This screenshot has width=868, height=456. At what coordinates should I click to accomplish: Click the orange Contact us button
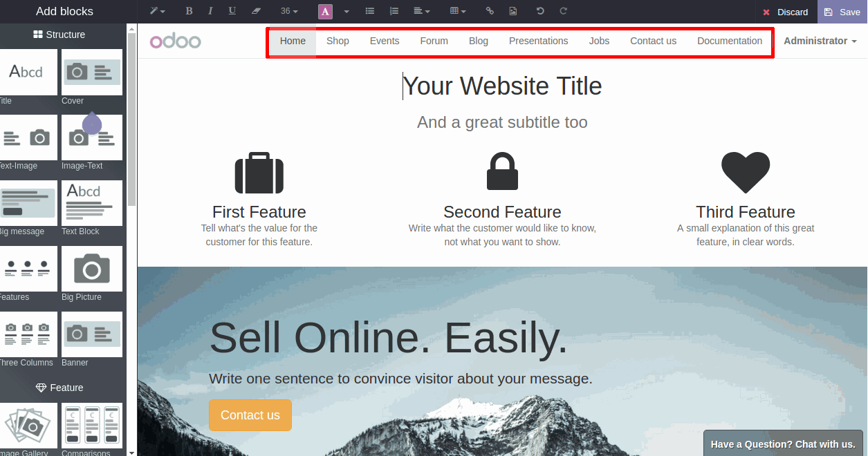(250, 415)
